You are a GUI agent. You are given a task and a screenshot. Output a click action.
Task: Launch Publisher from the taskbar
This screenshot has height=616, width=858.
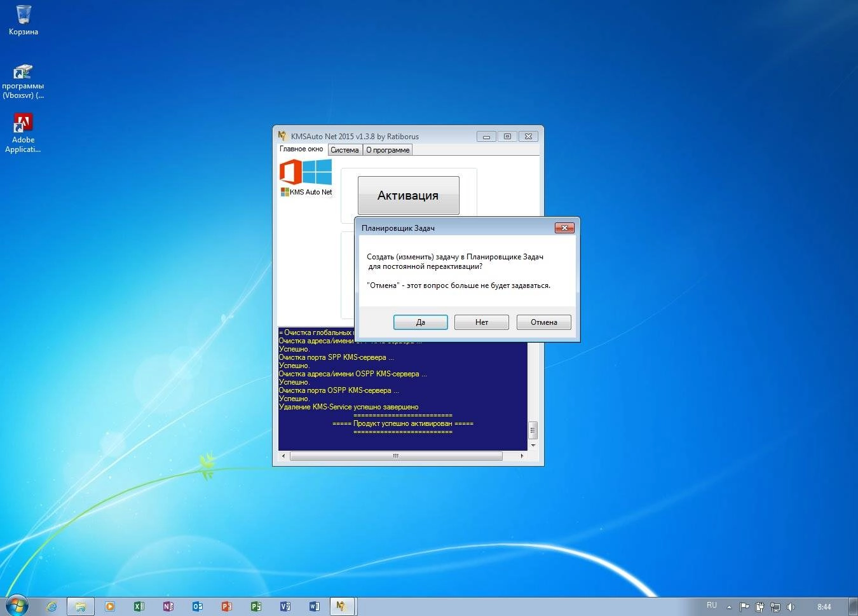point(256,606)
